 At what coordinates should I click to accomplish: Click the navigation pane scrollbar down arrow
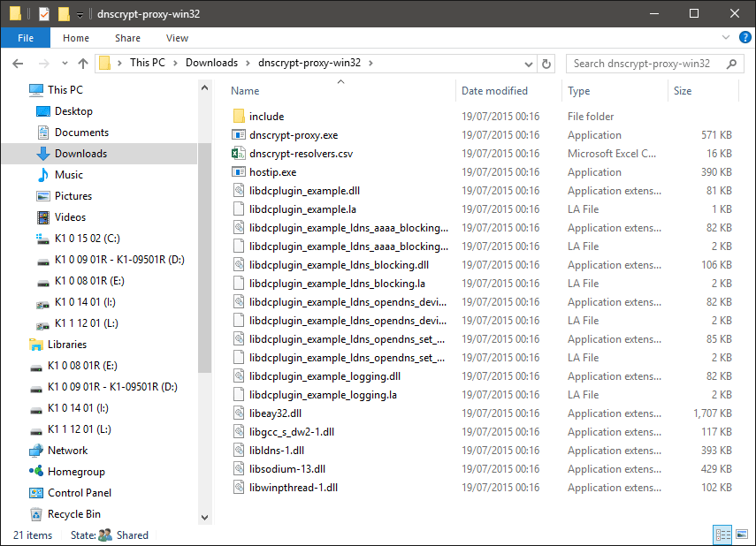point(205,518)
